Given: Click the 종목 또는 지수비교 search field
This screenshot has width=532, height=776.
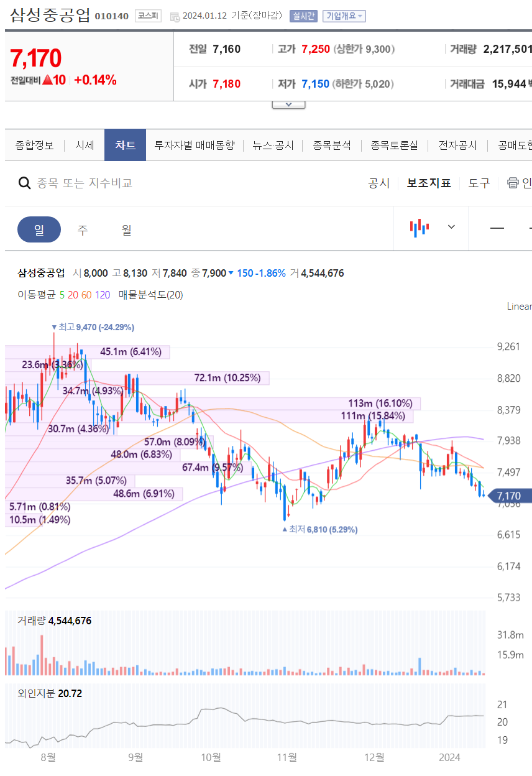Looking at the screenshot, I should click(x=85, y=183).
